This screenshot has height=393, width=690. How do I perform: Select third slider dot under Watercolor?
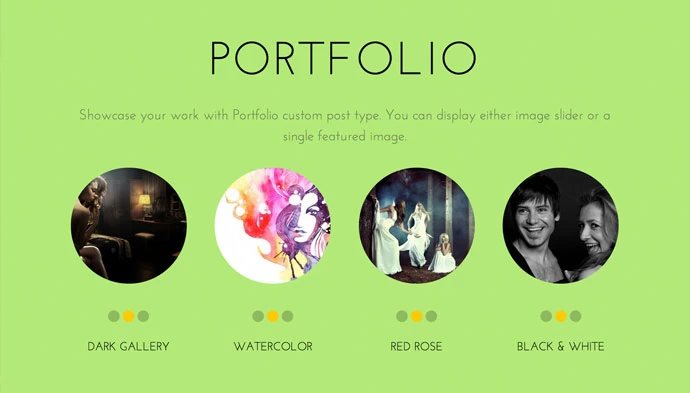287,316
